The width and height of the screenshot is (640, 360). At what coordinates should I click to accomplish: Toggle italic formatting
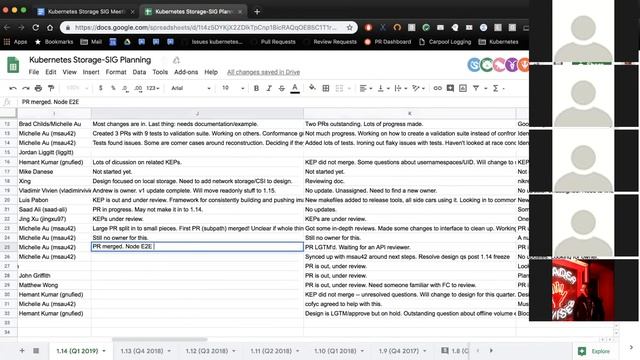click(x=269, y=88)
